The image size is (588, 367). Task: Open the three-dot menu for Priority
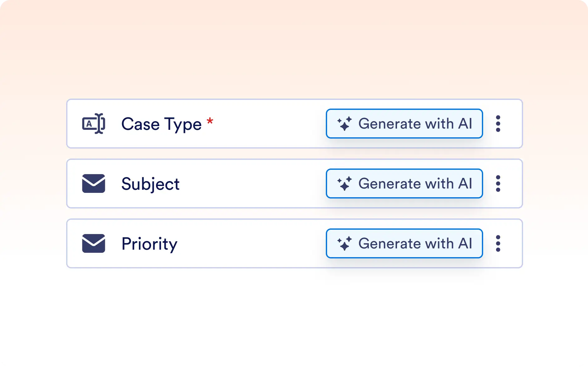pos(498,243)
